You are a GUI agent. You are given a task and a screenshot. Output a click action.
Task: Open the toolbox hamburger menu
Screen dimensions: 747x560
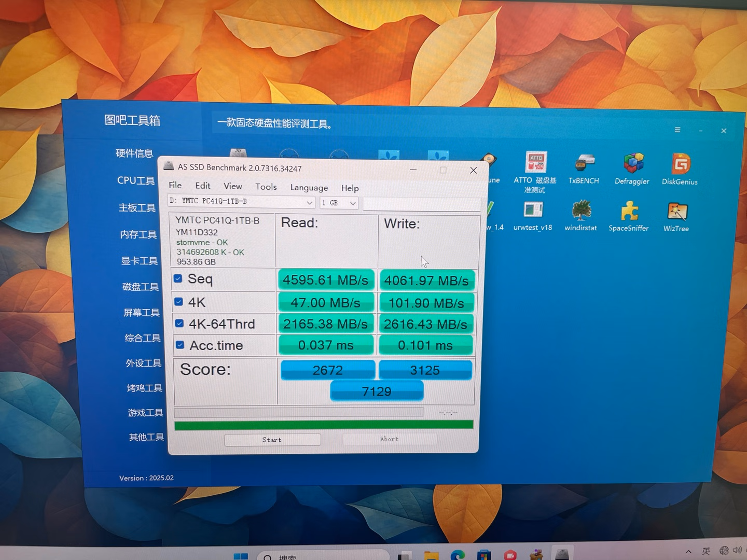[x=677, y=130]
